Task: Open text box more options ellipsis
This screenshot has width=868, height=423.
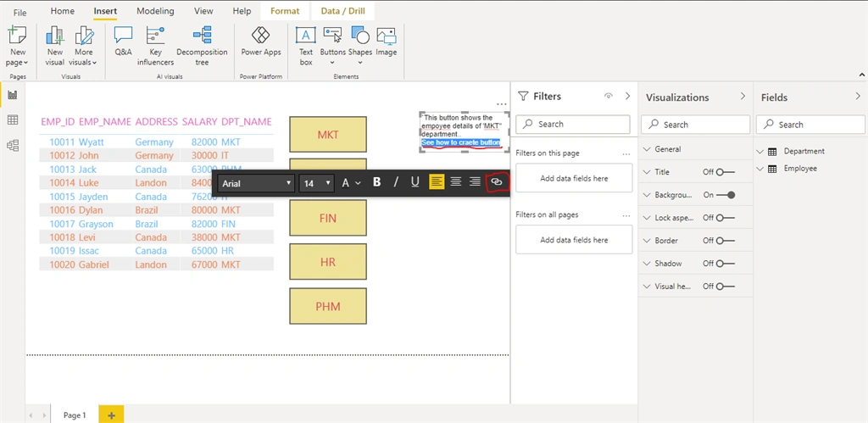Action: pos(502,104)
